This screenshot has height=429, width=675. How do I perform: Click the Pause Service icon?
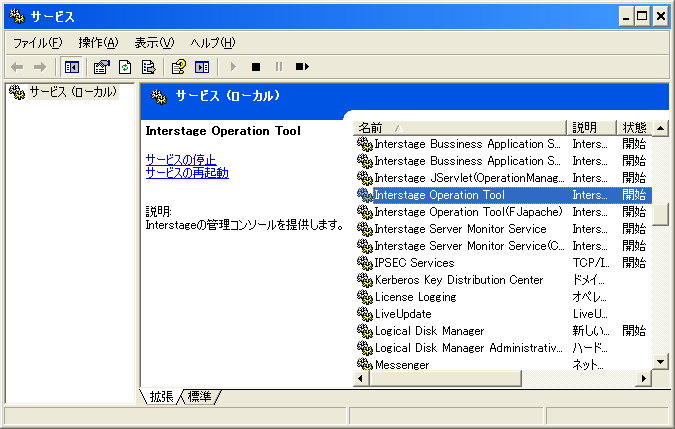[x=279, y=67]
